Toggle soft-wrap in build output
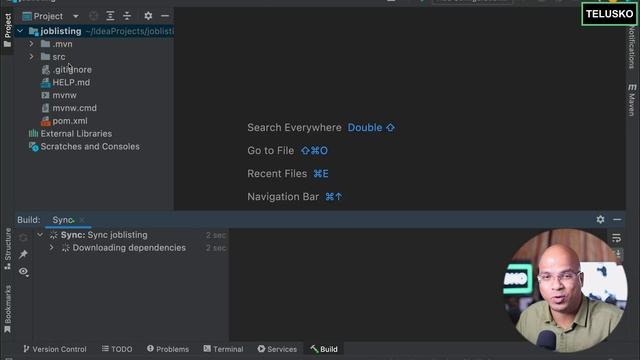The width and height of the screenshot is (640, 360). point(616,238)
